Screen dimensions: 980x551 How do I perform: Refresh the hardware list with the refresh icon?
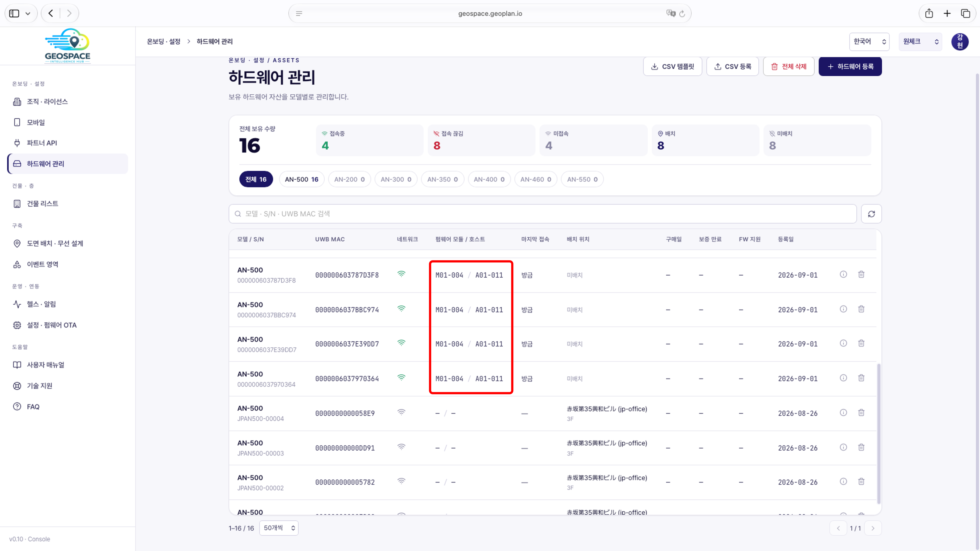coord(872,214)
